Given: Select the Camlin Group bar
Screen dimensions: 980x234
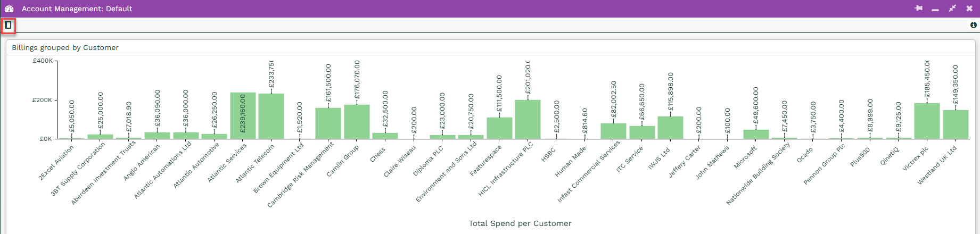Looking at the screenshot, I should pos(357,122).
